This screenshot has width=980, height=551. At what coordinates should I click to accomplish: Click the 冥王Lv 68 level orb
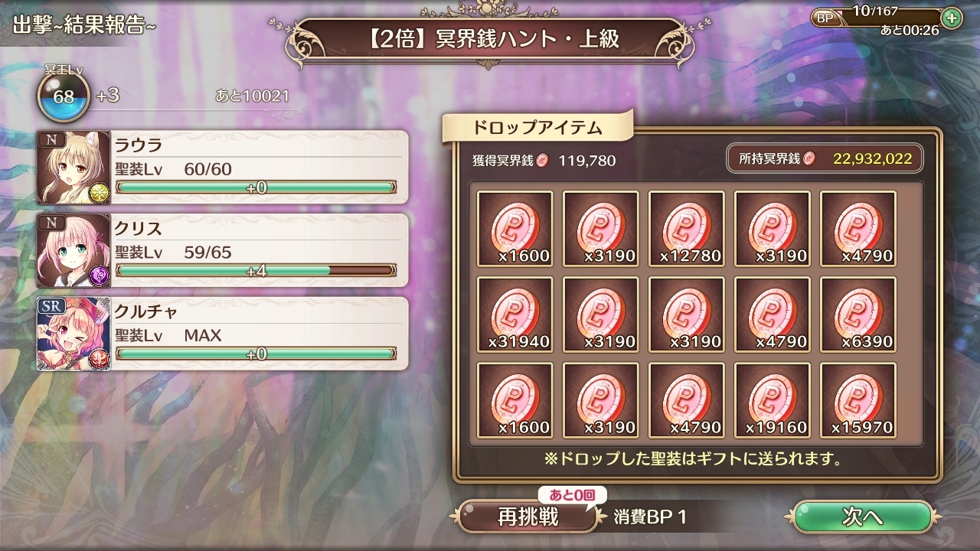coord(64,96)
